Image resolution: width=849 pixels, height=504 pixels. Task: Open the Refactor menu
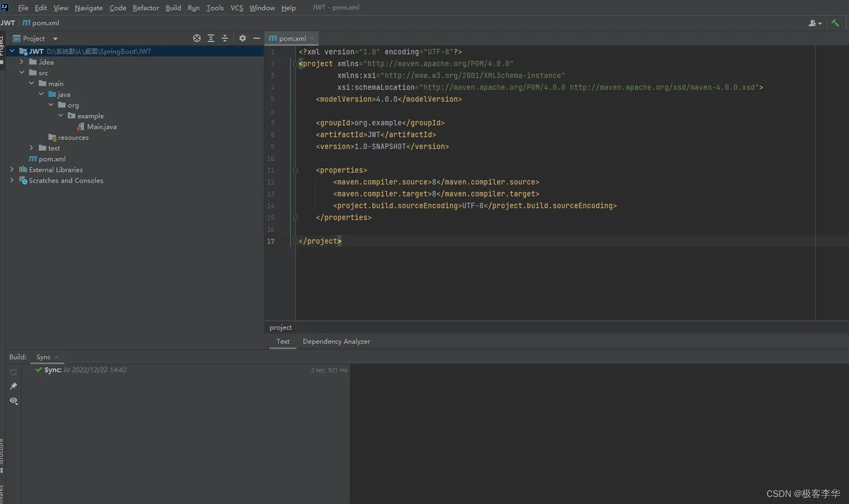pyautogui.click(x=146, y=8)
